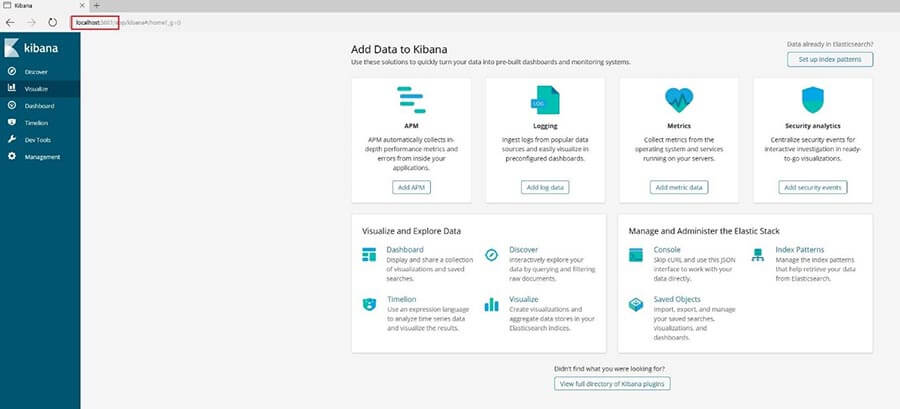
Task: Click 'Visualize and Explore Data' heading
Action: (412, 231)
